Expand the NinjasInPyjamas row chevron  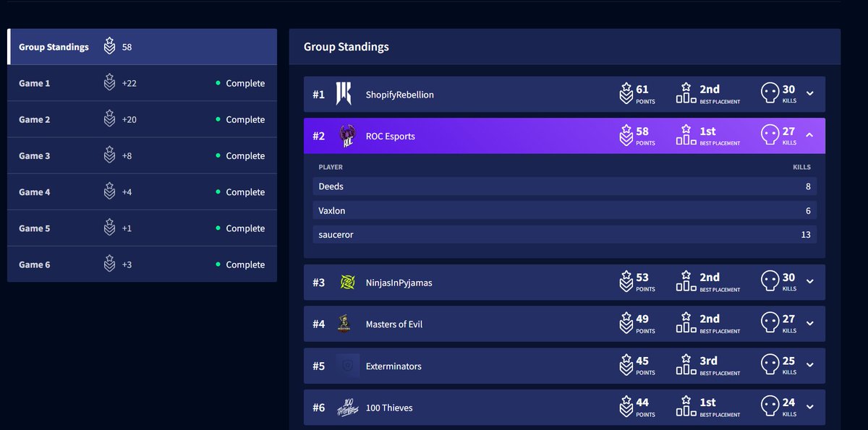[809, 282]
